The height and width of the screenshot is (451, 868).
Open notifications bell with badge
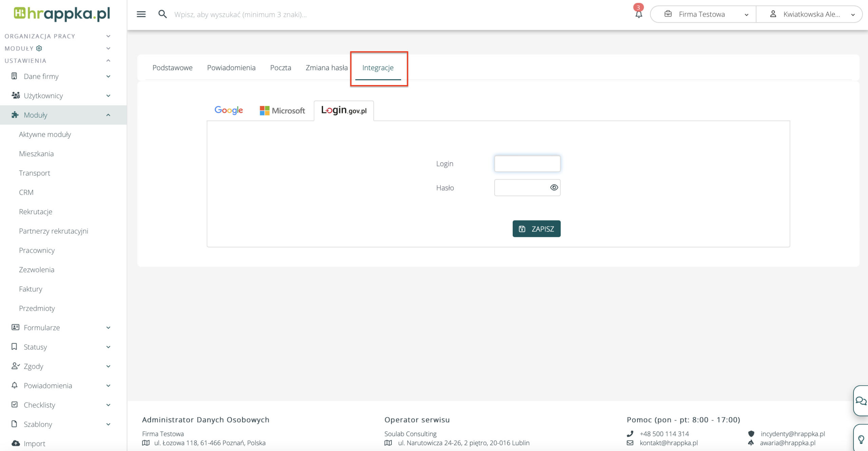[638, 14]
